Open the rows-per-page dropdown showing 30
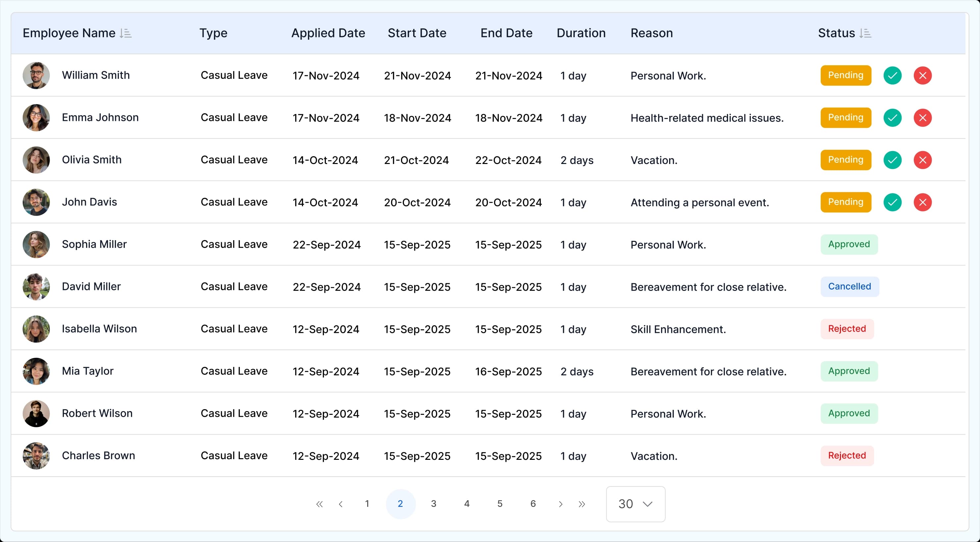Screen dimensions: 980x542 [x=635, y=504]
